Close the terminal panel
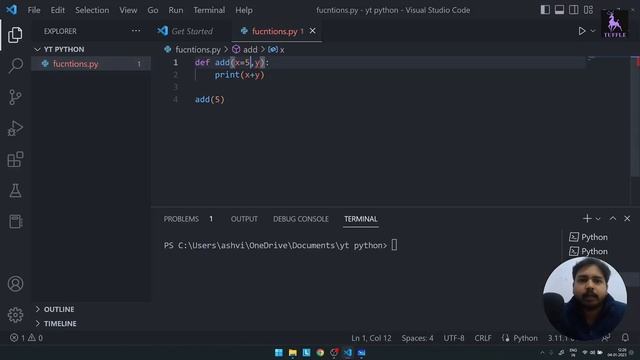 [627, 219]
